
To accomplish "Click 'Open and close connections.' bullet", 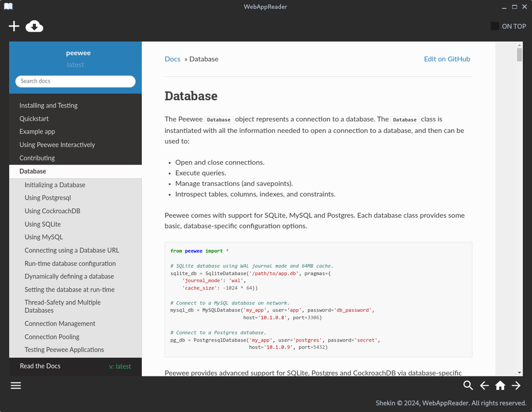I will 220,162.
